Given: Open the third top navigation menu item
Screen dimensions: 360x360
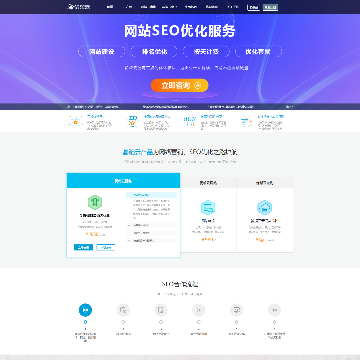Looking at the screenshot, I should 148,7.
